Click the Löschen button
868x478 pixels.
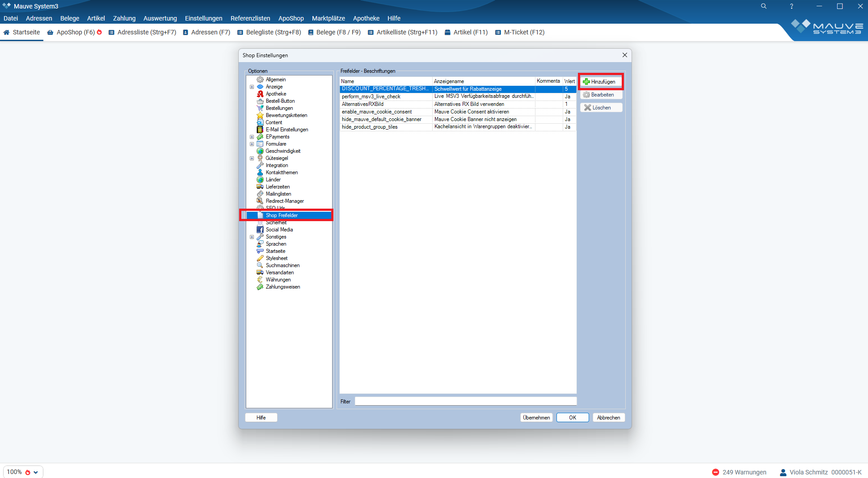601,108
